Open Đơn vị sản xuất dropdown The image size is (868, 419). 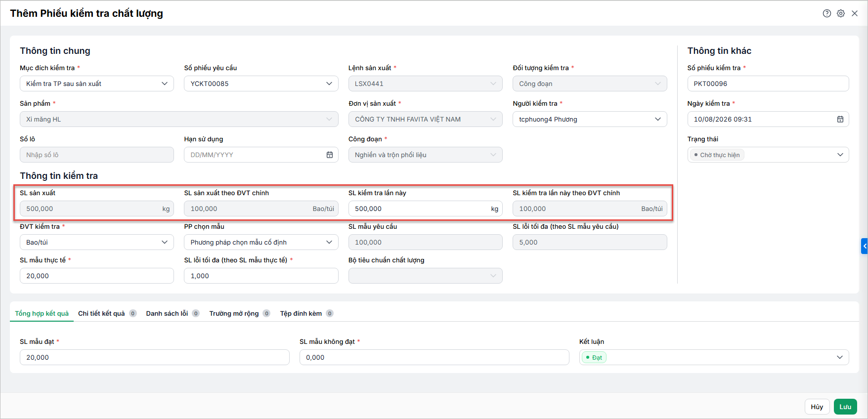tap(426, 119)
